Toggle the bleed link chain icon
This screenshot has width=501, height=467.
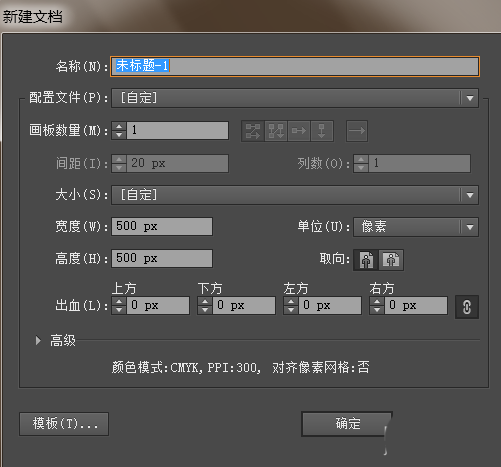coord(467,307)
